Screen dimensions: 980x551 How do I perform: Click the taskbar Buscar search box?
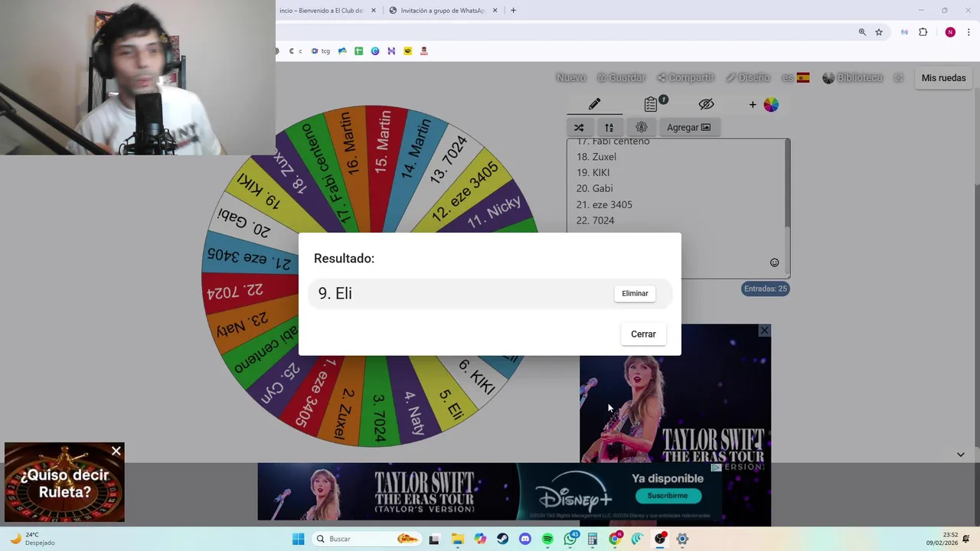pos(366,539)
